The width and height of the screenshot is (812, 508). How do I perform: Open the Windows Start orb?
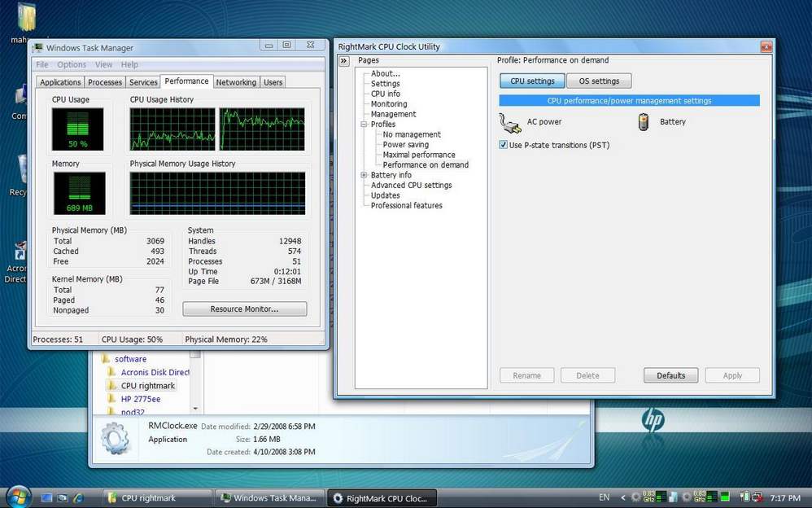(x=20, y=497)
